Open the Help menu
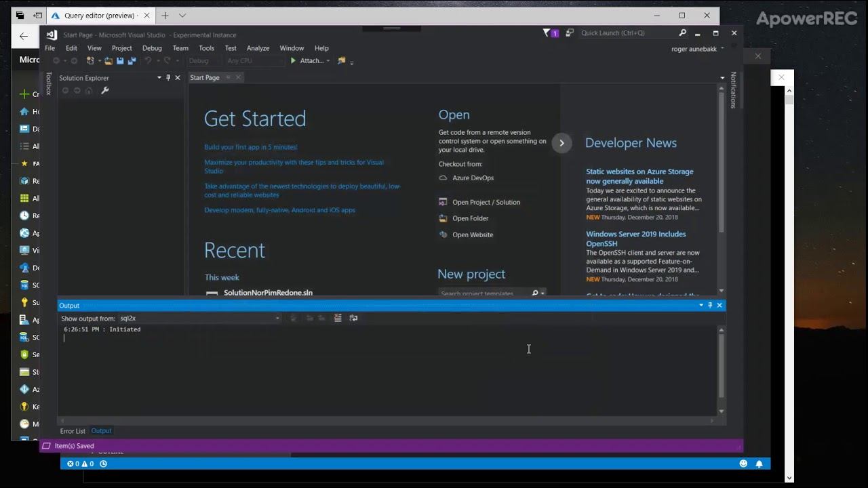Viewport: 868px width, 488px height. point(321,48)
